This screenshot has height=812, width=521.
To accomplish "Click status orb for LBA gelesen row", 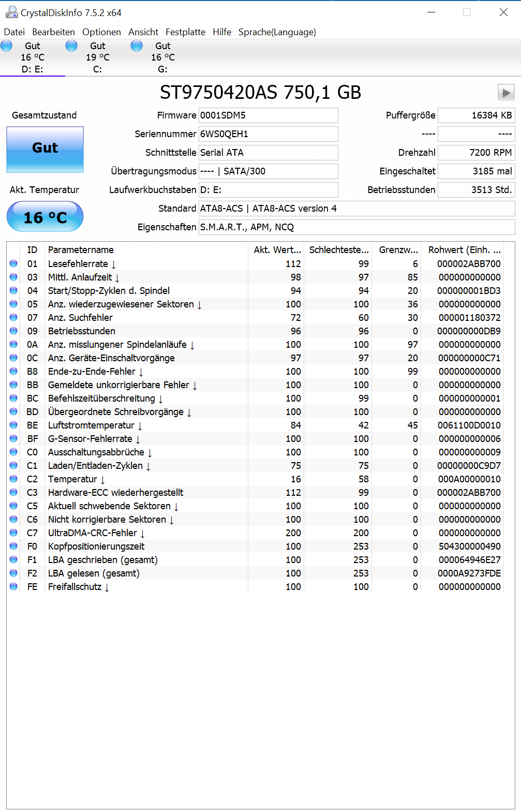I will click(13, 573).
